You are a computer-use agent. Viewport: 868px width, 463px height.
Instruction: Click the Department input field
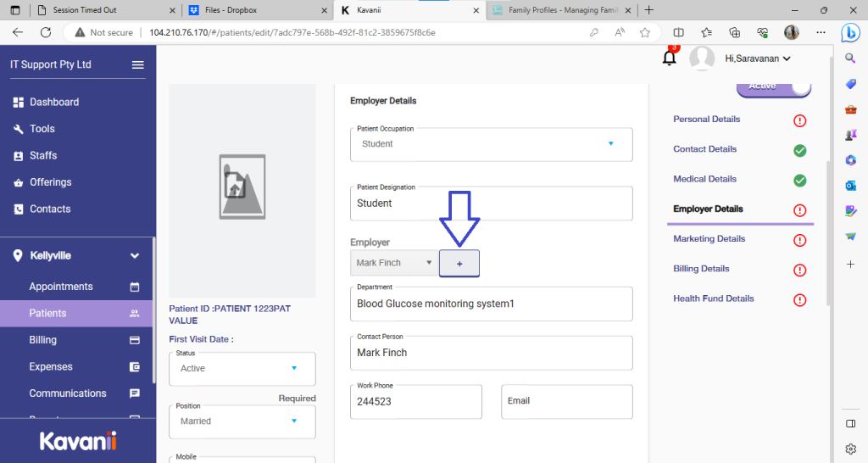point(491,304)
